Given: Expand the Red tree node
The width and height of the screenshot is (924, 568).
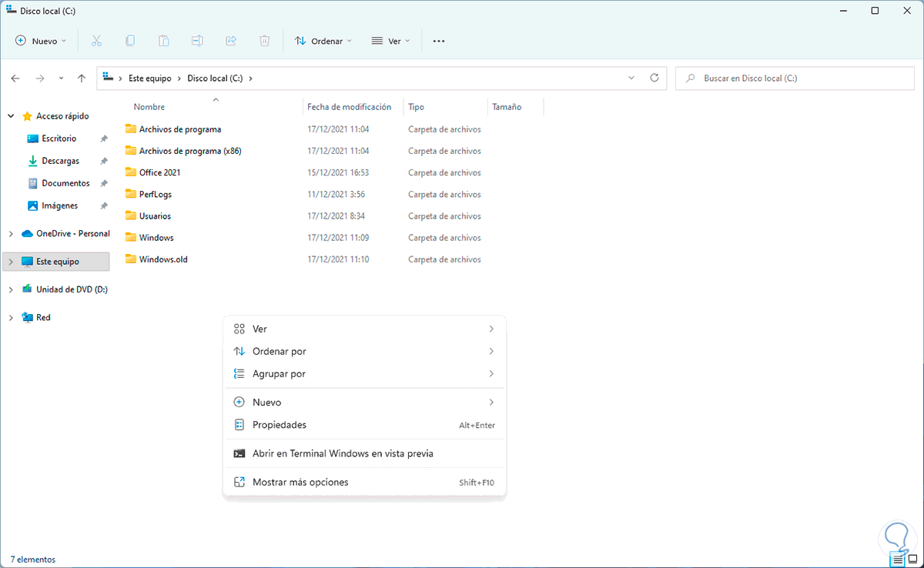Looking at the screenshot, I should click(11, 317).
